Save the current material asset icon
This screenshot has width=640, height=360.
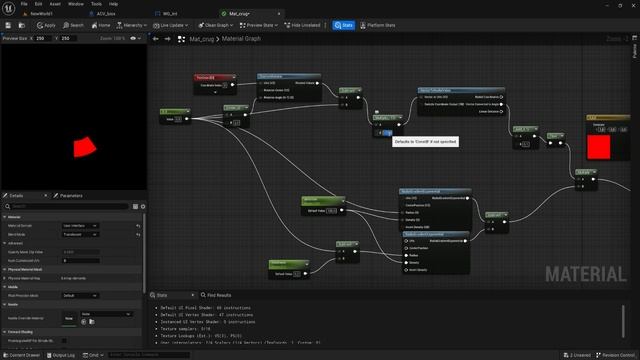(x=8, y=25)
